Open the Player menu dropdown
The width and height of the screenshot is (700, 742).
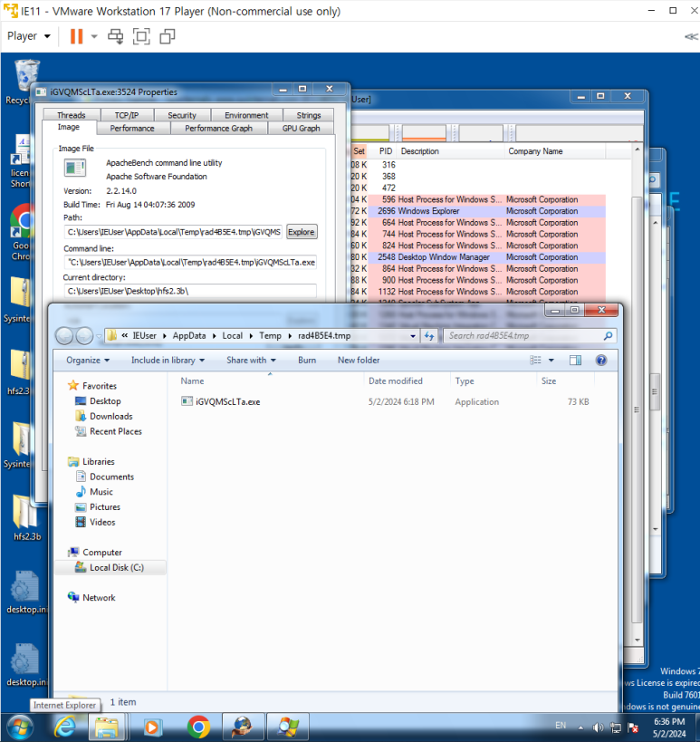[x=28, y=36]
